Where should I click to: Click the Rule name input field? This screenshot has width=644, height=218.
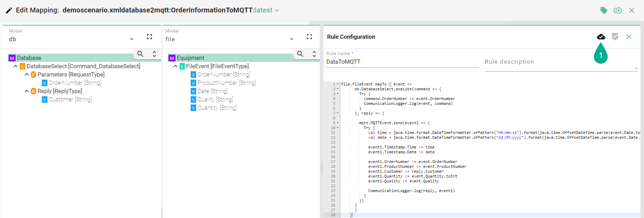coord(402,62)
